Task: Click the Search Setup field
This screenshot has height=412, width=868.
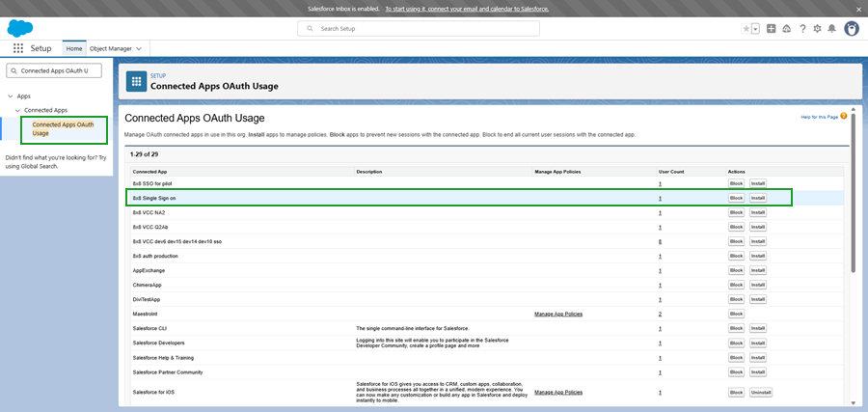Action: [x=432, y=29]
